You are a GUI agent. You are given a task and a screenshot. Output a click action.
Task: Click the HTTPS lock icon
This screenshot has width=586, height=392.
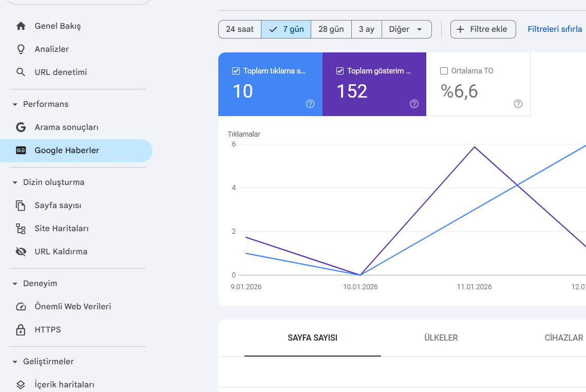[x=21, y=330]
